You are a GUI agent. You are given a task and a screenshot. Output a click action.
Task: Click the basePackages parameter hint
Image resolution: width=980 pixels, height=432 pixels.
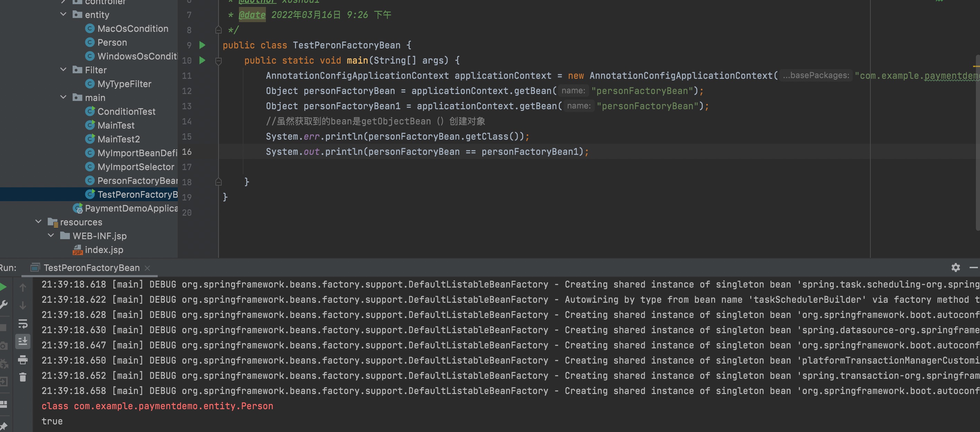[816, 75]
